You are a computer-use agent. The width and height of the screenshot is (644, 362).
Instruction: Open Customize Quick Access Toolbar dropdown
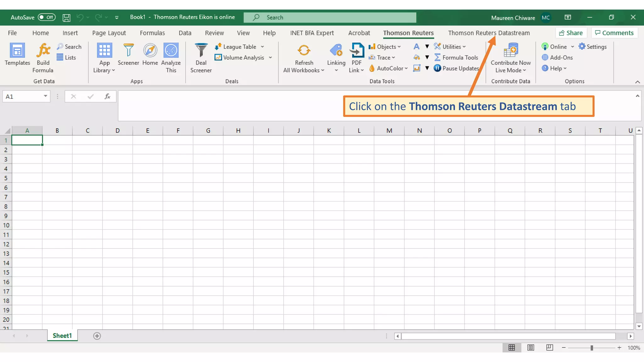pyautogui.click(x=117, y=18)
